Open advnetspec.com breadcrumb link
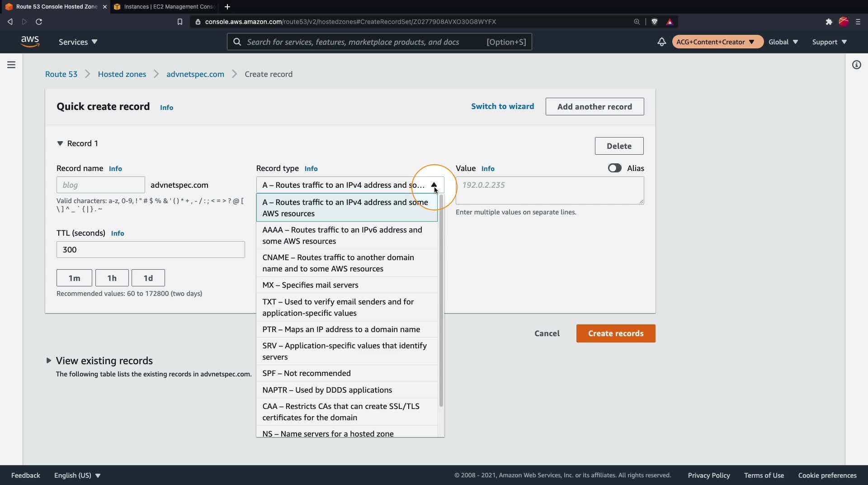 (x=195, y=74)
